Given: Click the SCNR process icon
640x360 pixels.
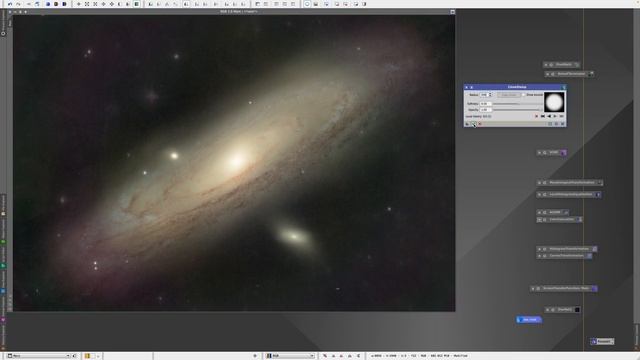Looking at the screenshot, I should click(552, 152).
